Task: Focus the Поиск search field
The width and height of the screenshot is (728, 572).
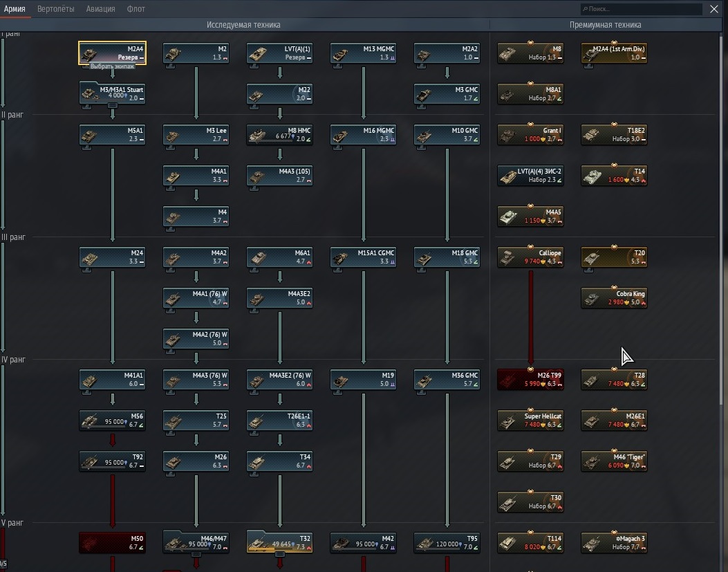Action: coord(641,9)
